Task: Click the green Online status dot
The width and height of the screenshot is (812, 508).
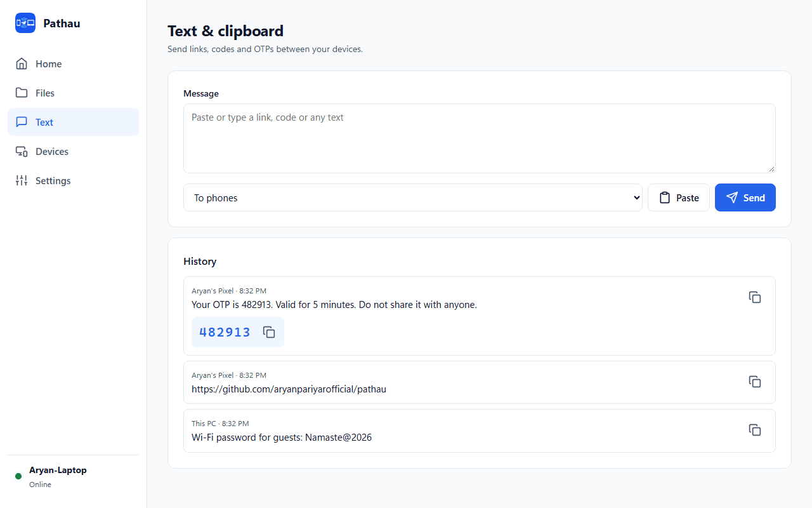Action: (18, 476)
